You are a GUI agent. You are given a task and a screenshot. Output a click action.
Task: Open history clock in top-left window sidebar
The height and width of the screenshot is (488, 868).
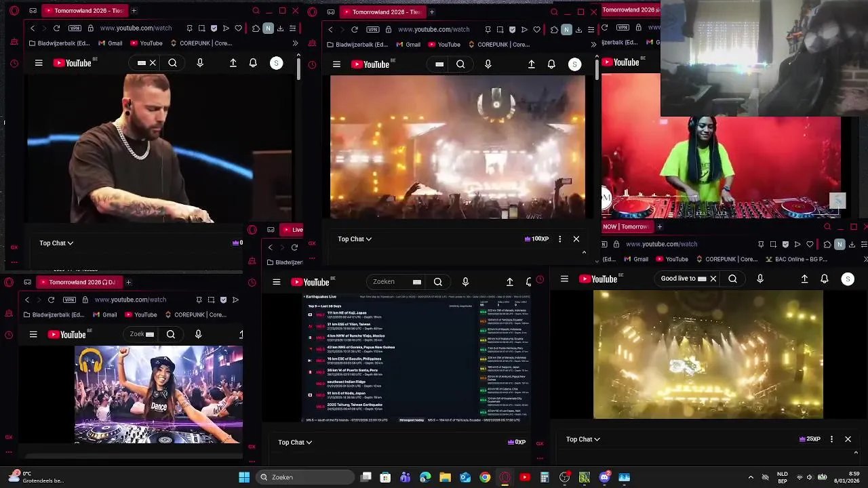click(14, 63)
